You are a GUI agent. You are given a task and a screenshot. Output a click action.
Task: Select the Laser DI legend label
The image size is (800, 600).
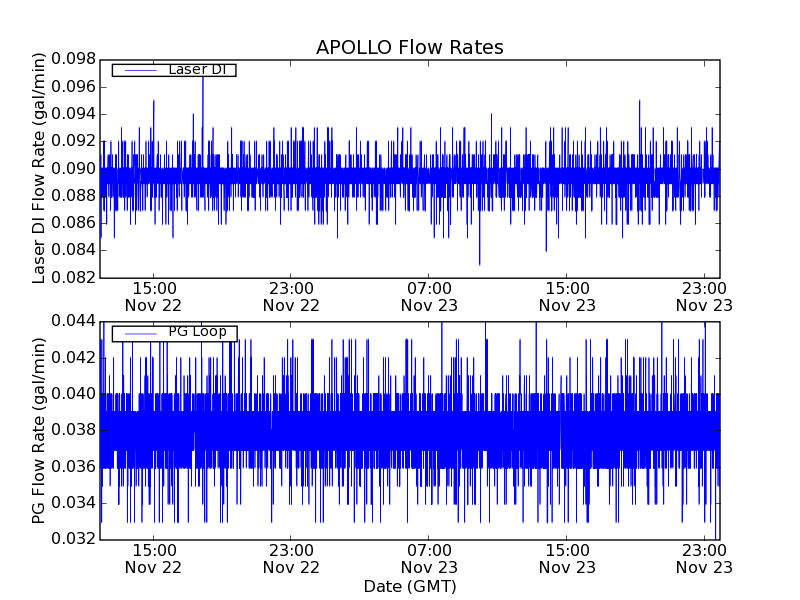coord(195,70)
